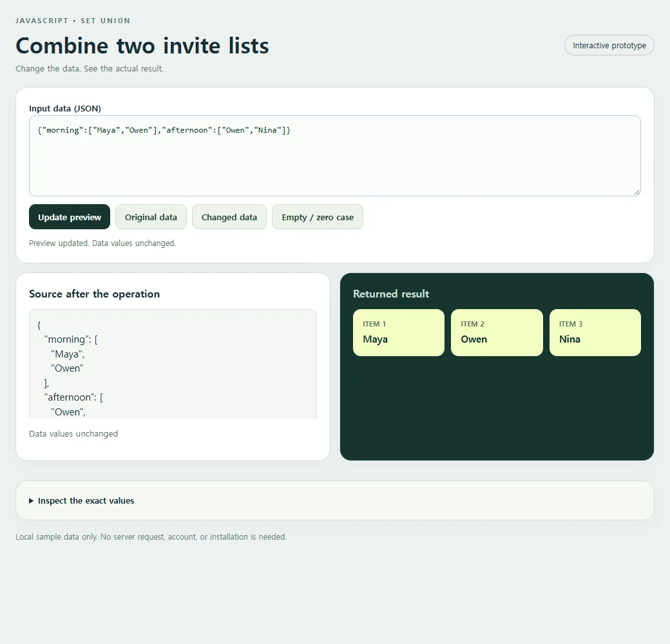670x644 pixels.
Task: Click the Source after the operation code block
Action: (173, 365)
